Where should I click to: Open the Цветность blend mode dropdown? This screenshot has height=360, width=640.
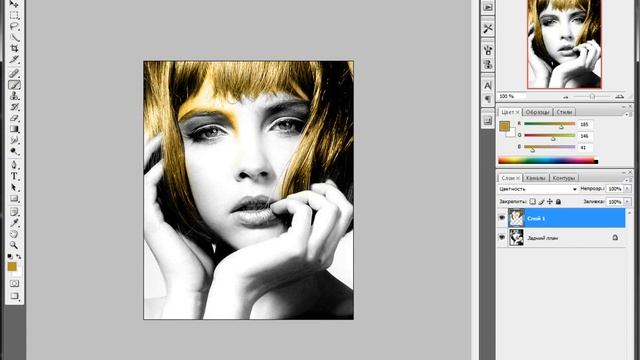538,189
